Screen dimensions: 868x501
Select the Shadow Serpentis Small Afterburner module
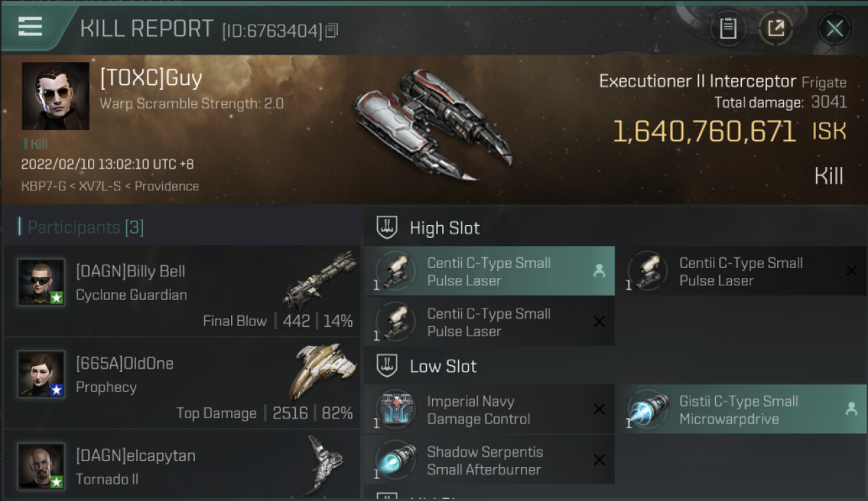[489, 460]
